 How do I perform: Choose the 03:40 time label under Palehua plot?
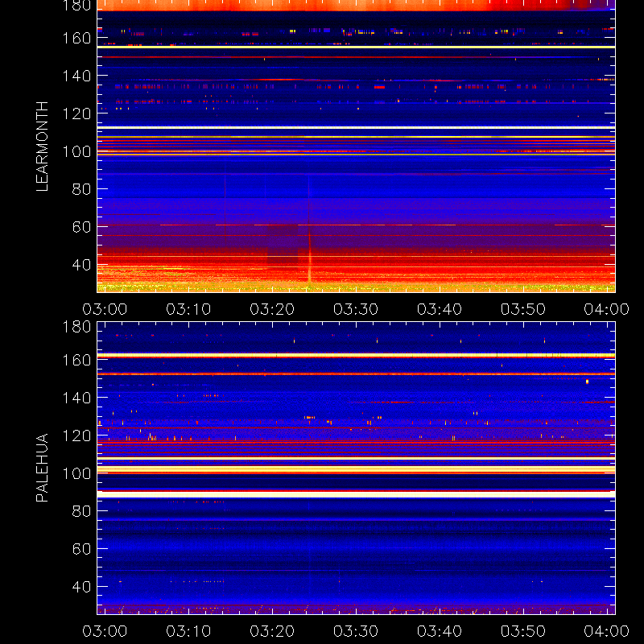pyautogui.click(x=440, y=631)
